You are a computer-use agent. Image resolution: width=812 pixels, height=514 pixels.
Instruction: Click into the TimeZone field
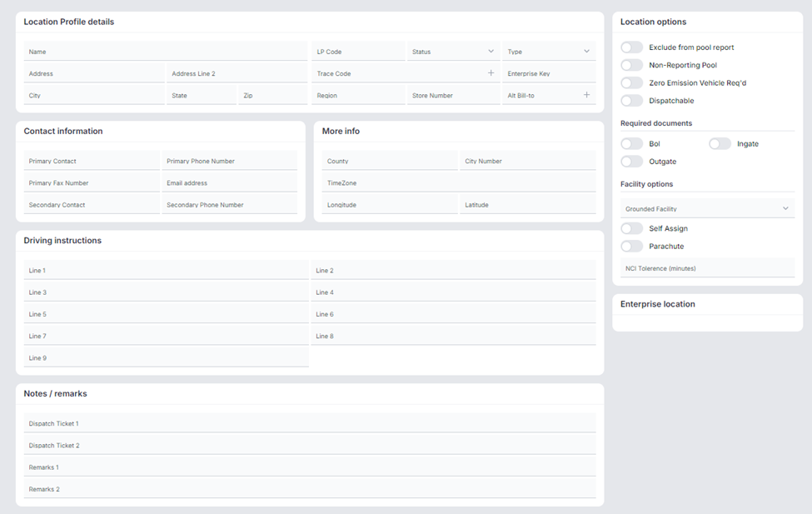coord(458,183)
